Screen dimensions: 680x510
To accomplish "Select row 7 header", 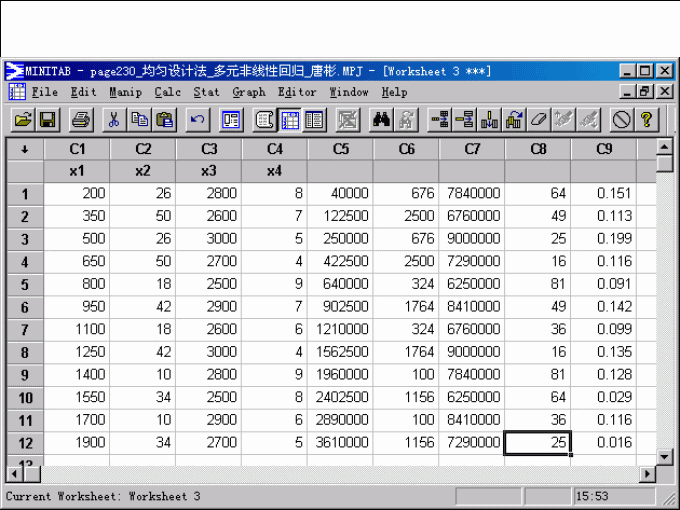I will [x=24, y=328].
